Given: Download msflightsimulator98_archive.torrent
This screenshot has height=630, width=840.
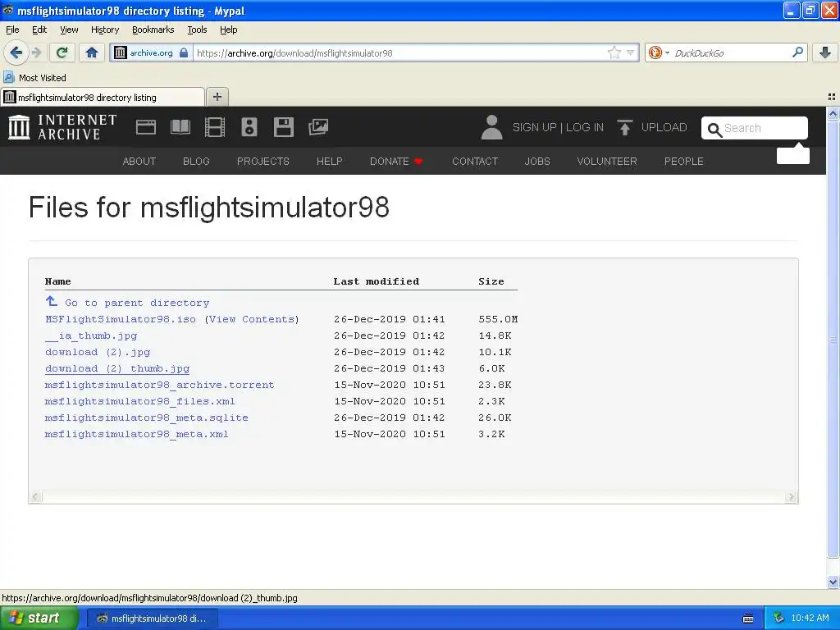Looking at the screenshot, I should click(160, 385).
